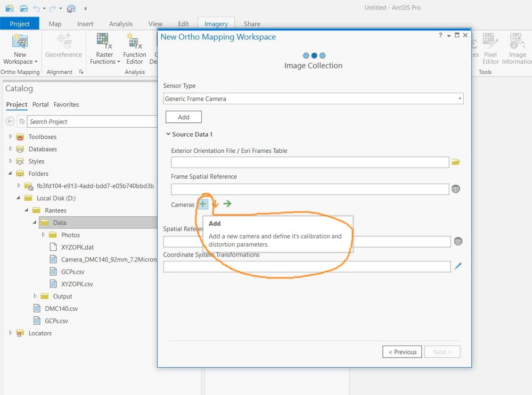Click the Next button
The image size is (532, 395).
click(x=442, y=352)
